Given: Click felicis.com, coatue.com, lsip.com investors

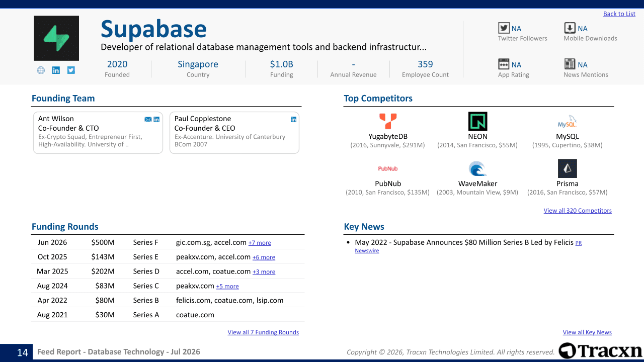Looking at the screenshot, I should [x=229, y=300].
